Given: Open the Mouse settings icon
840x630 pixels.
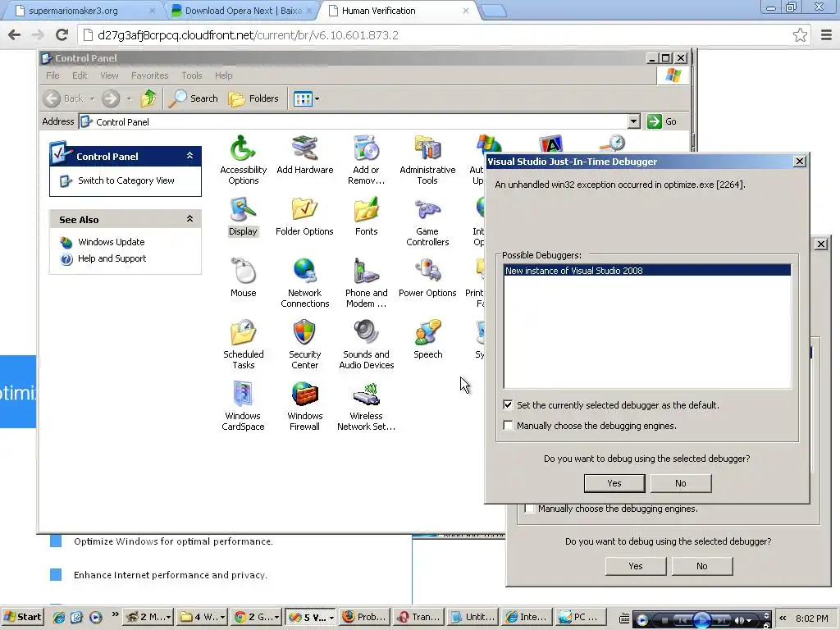Looking at the screenshot, I should click(243, 278).
